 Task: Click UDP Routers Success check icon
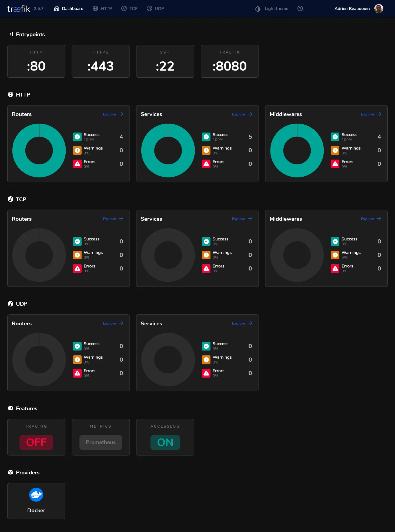77,346
